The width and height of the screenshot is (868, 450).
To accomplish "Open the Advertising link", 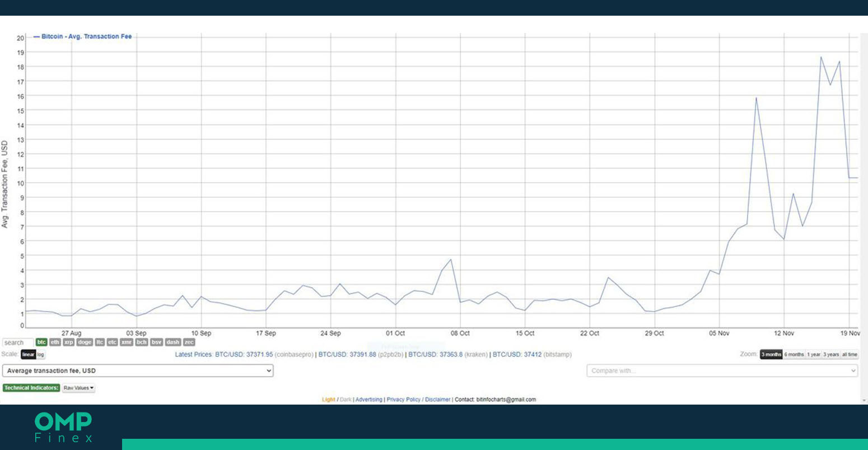I will click(x=369, y=400).
